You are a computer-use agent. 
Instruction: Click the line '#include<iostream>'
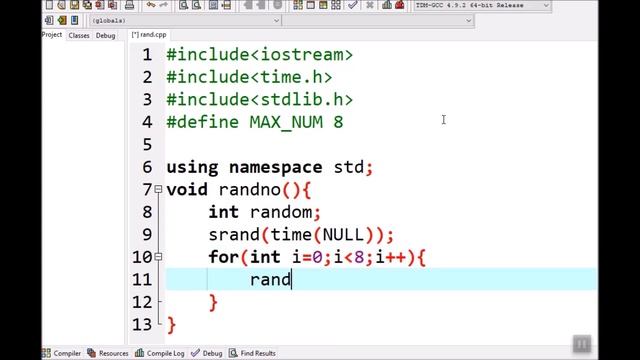point(260,55)
